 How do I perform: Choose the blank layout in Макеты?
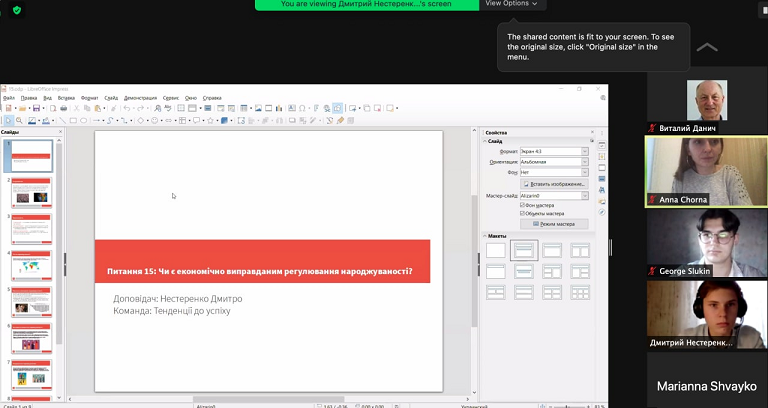click(x=495, y=250)
